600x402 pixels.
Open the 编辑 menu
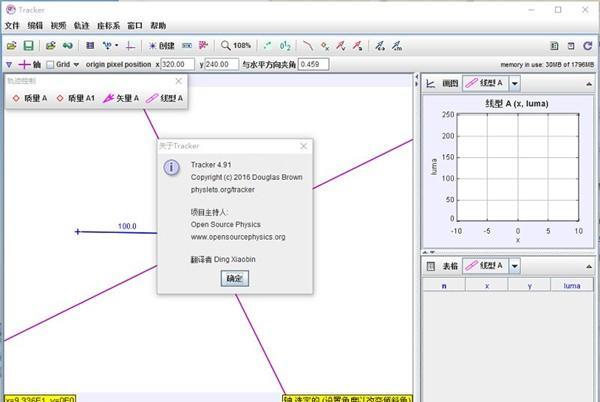[35, 26]
